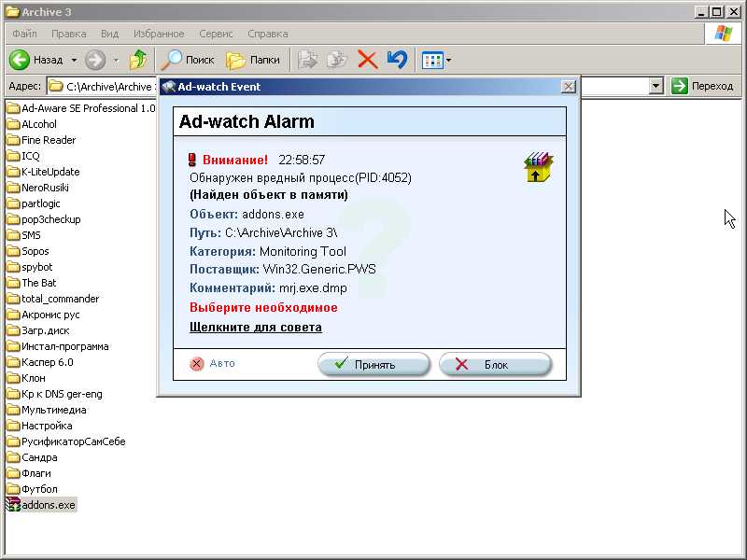Screen dimensions: 747x560
Task: Select the Футбол folder
Action: (32, 489)
